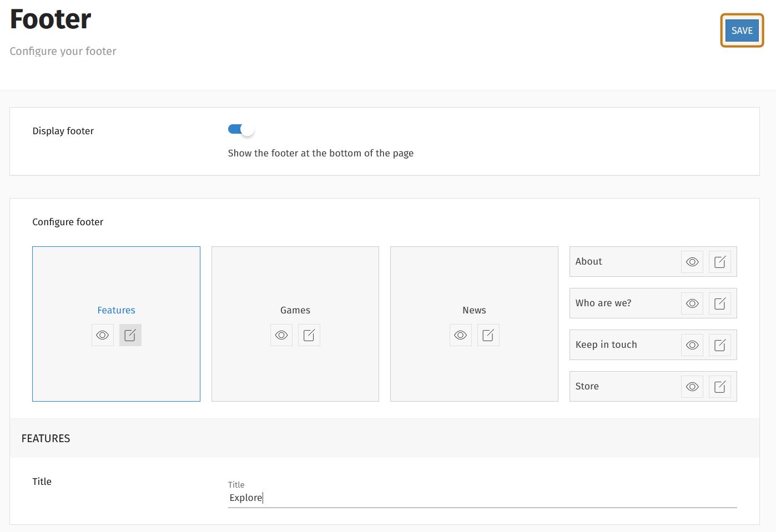The image size is (776, 532).
Task: Toggle the Display footer switch
Action: point(241,129)
